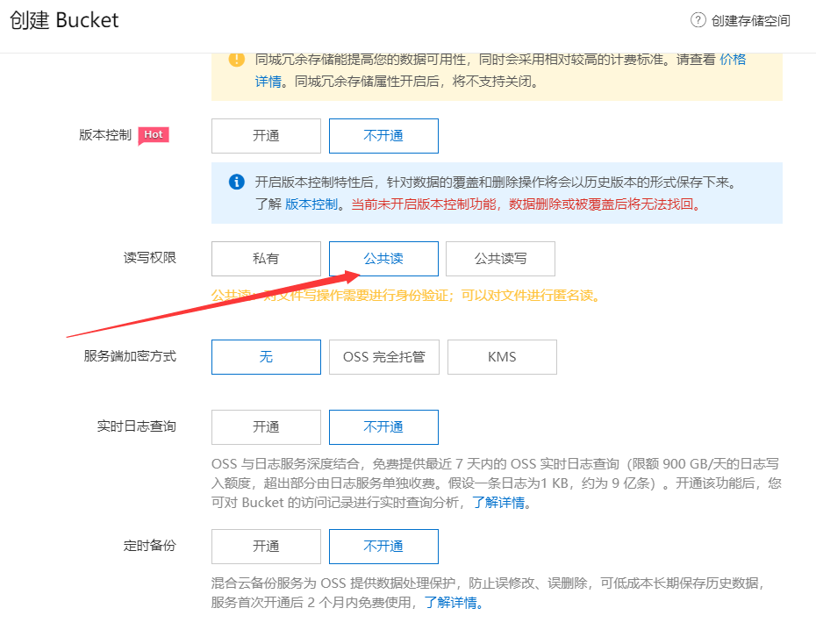Image resolution: width=816 pixels, height=644 pixels.
Task: Select 不开通 for 定时备份
Action: click(383, 547)
